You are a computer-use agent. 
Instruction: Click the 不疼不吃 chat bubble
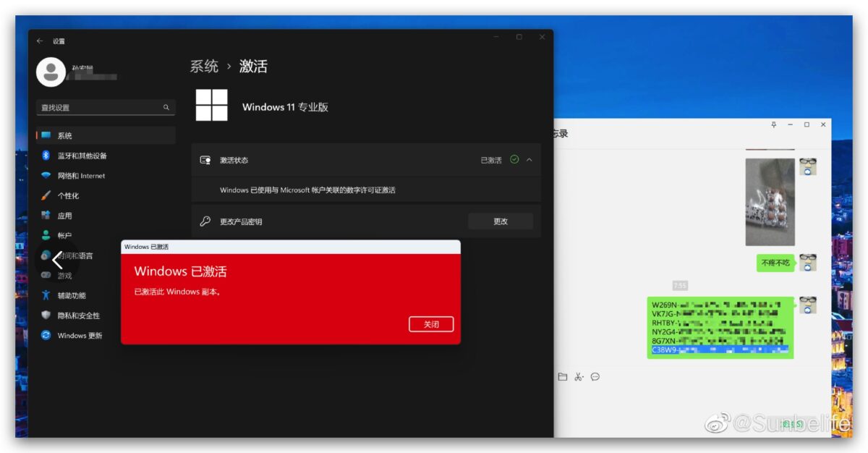[x=776, y=263]
